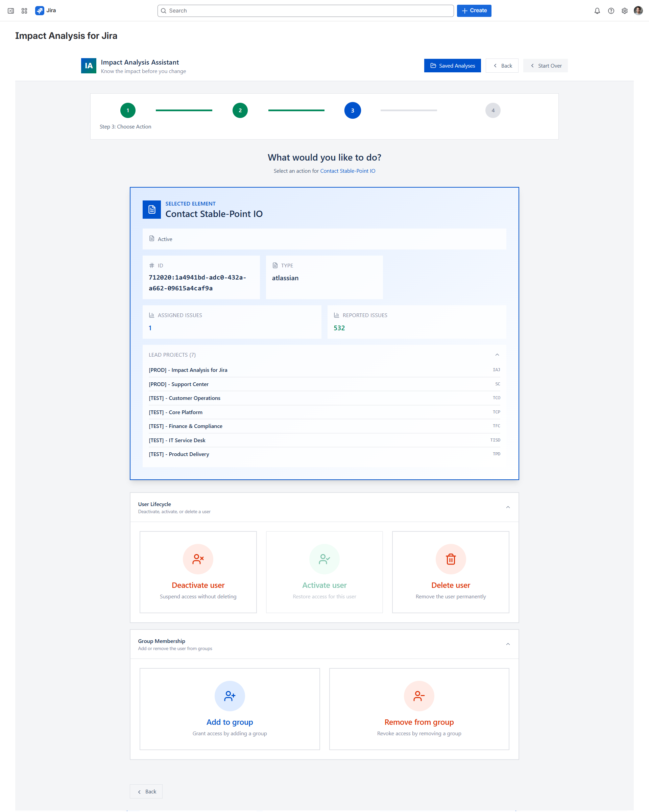Choose Delete user title
The height and width of the screenshot is (812, 649).
(451, 585)
